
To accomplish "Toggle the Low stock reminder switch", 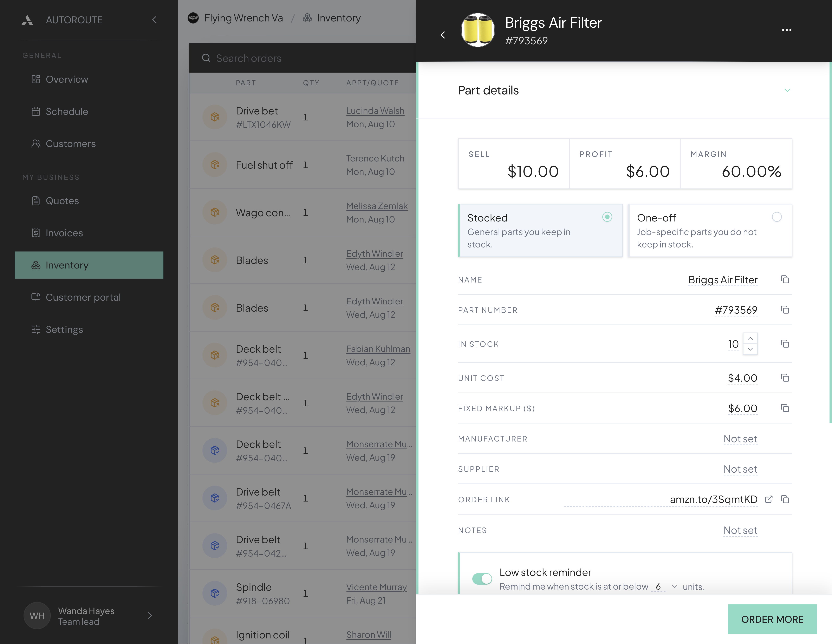I will point(482,579).
